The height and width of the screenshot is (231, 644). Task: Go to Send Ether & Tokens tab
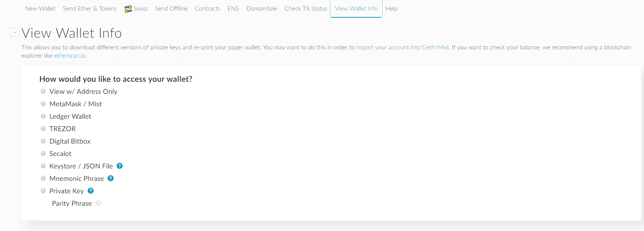pos(90,9)
